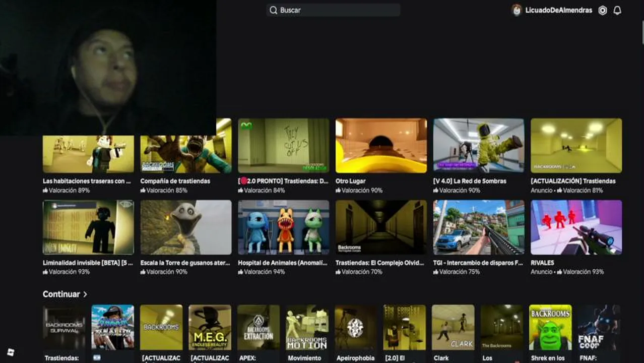644x363 pixels.
Task: Click the 'Las habitaciones traseras con ...' title
Action: click(87, 181)
